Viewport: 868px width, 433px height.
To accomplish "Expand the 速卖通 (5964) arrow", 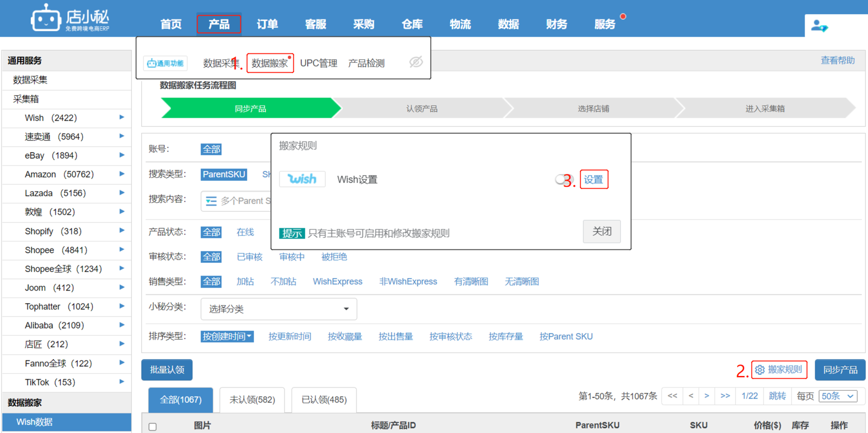I will [122, 136].
